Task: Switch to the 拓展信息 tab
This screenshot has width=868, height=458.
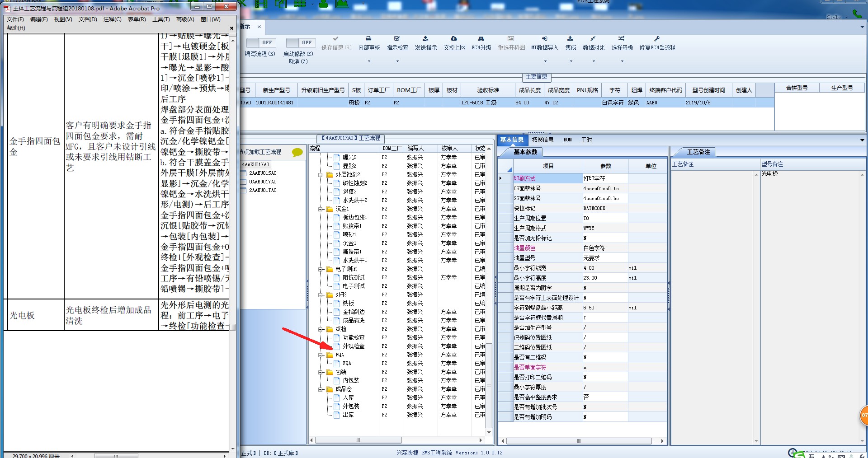Action: coord(542,140)
